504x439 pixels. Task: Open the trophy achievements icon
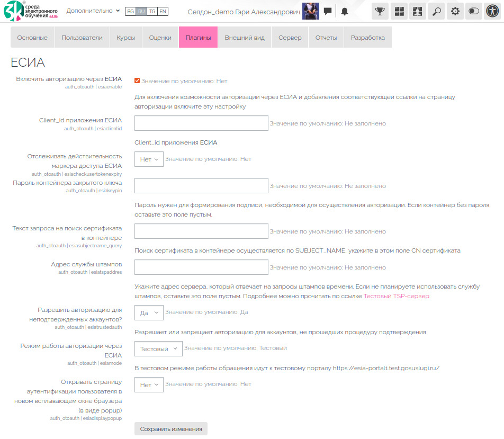pyautogui.click(x=380, y=11)
